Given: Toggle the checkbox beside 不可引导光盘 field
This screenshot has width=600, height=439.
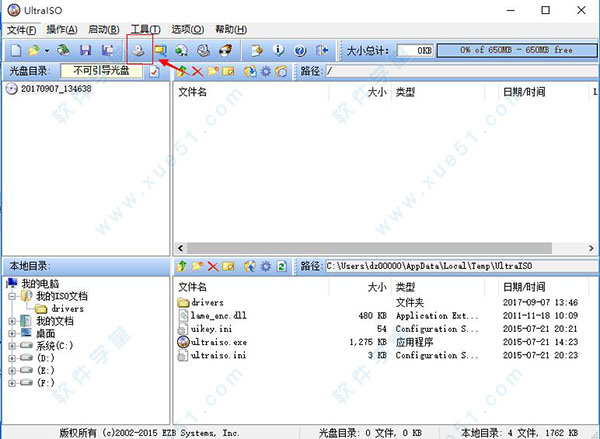Looking at the screenshot, I should coord(154,72).
